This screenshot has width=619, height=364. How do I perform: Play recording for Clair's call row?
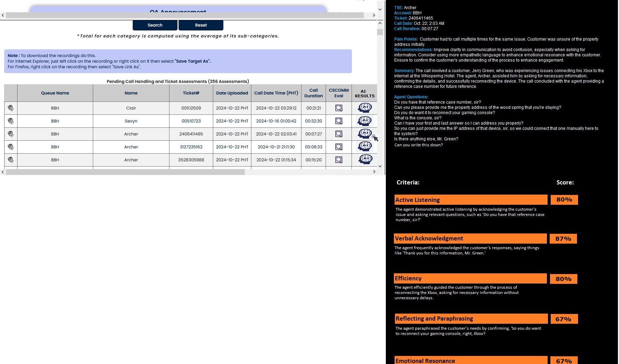point(11,108)
